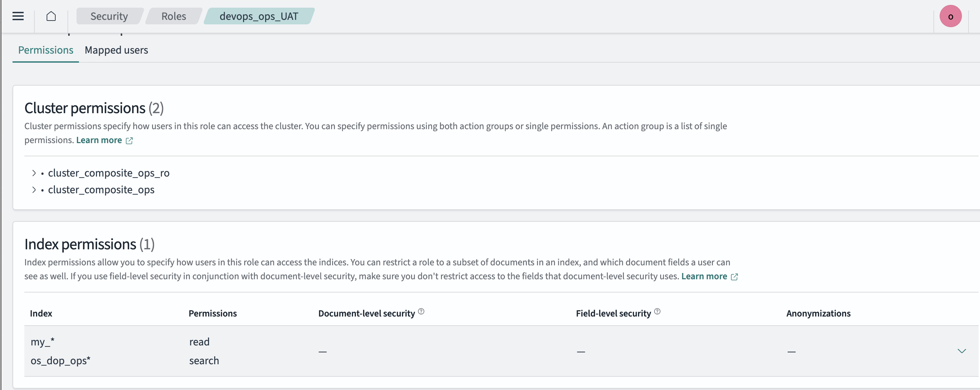
Task: Select the my_* index row
Action: 43,342
